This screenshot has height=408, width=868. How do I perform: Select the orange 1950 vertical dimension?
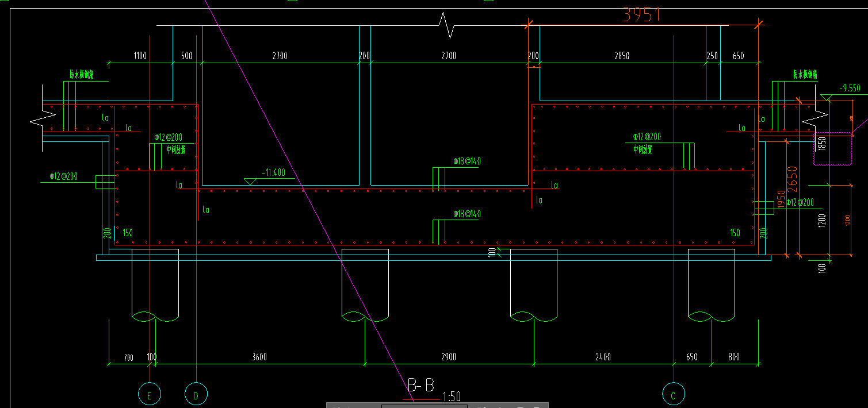781,200
